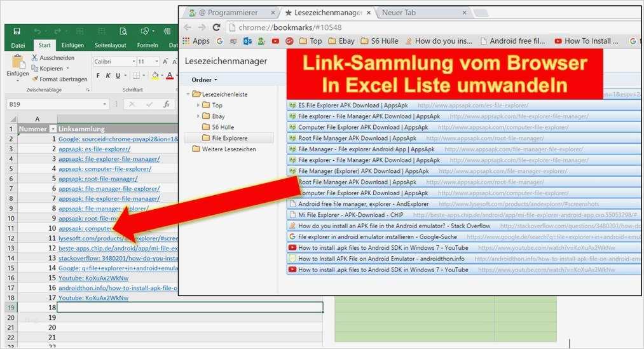Open the font size 11 dropdown

(x=157, y=61)
